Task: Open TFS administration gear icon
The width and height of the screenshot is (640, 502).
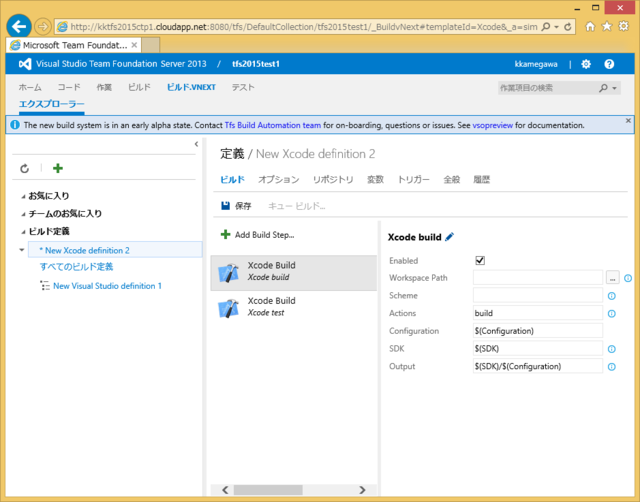Action: 586,64
